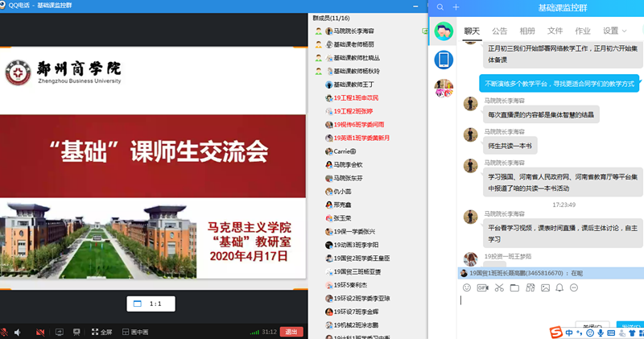Screen dimensions: 644x339
Task: Select the blue phone device icon
Action: tap(444, 60)
